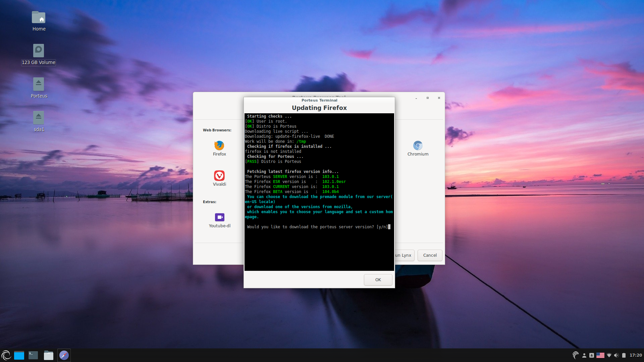644x362 pixels.
Task: Click the 'Web Browsers:' section label
Action: (x=217, y=130)
